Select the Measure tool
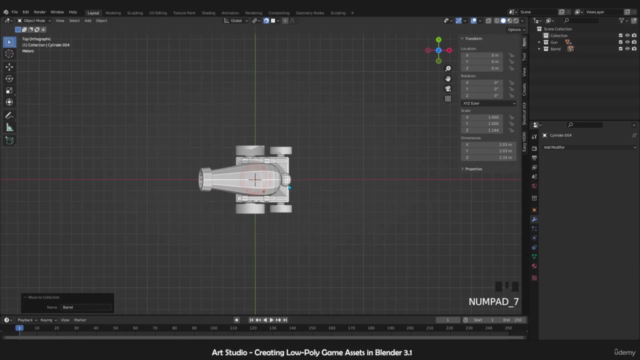Screen dimensions: 640x360 (9, 128)
